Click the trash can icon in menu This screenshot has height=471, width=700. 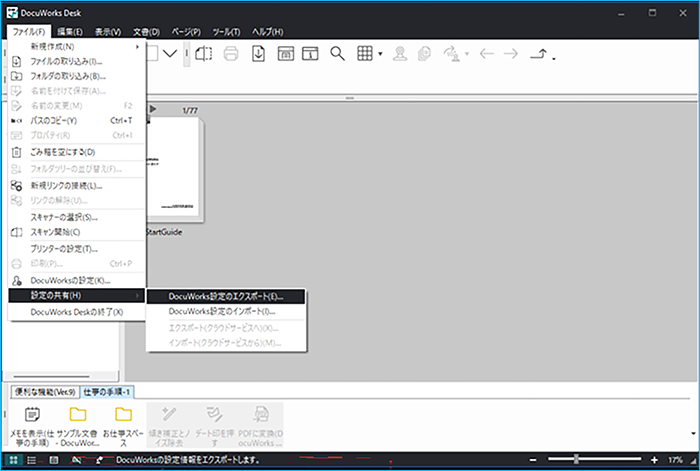pos(16,152)
